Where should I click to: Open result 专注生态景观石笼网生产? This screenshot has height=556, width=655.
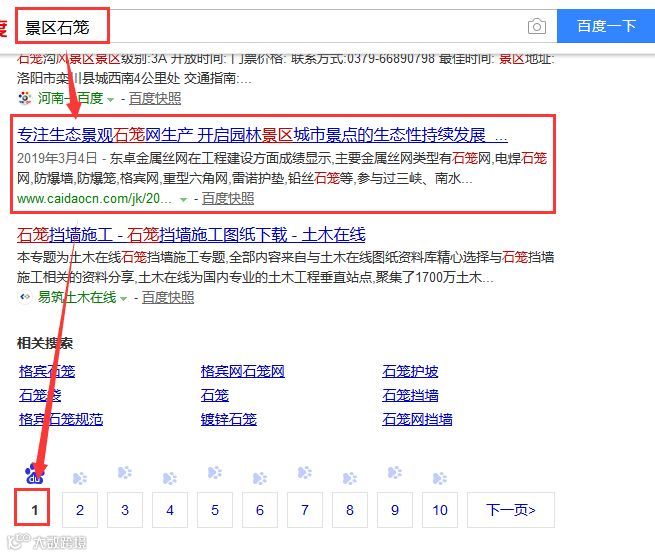[x=262, y=135]
